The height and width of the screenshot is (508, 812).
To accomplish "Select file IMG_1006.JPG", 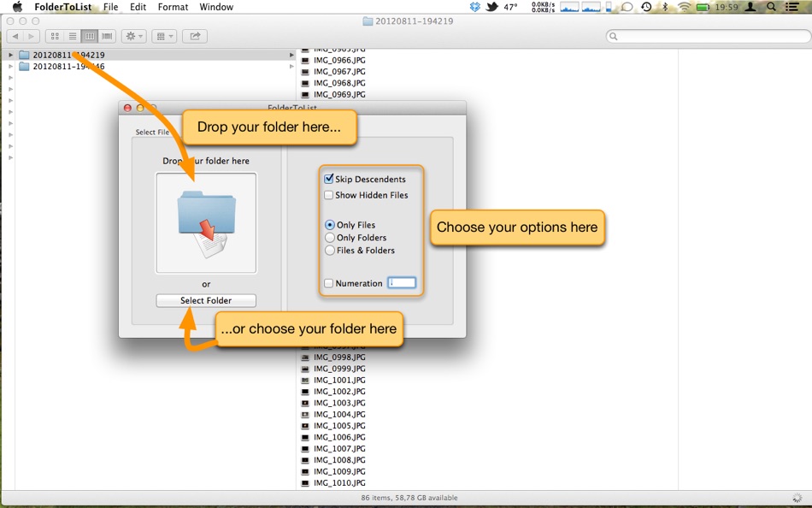I will [x=339, y=437].
